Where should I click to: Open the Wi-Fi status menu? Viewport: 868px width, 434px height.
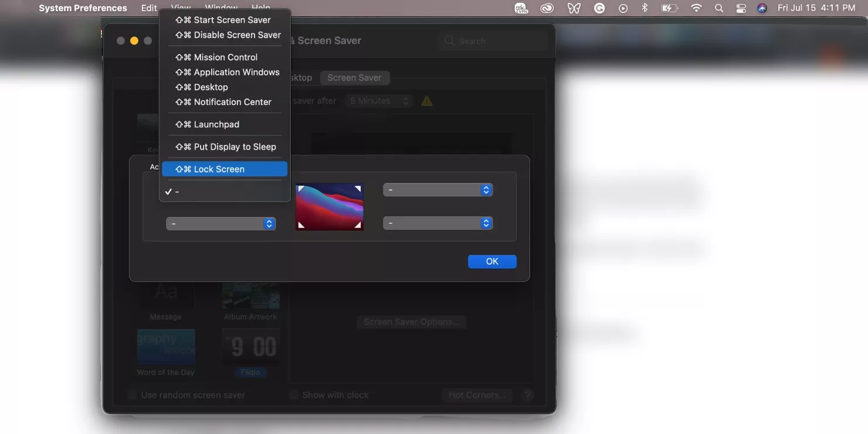696,8
